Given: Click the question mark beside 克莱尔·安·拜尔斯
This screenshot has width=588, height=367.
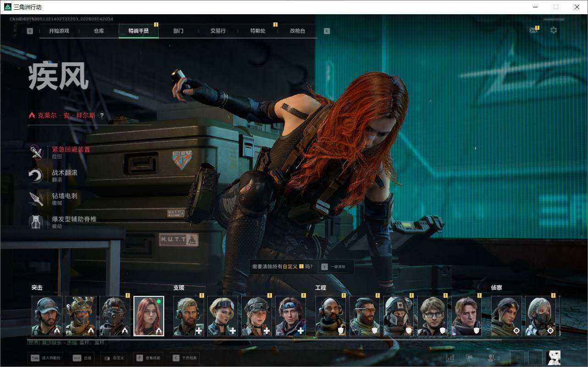Looking at the screenshot, I should 102,116.
